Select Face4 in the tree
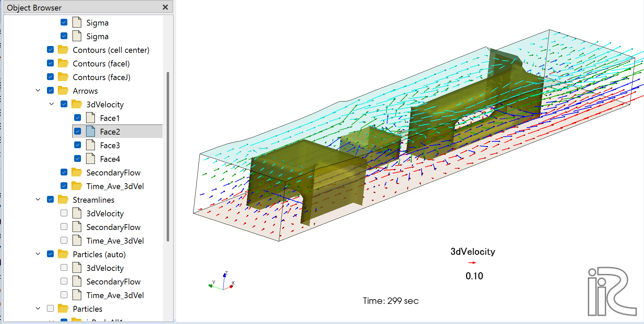This screenshot has height=324, width=644. click(x=110, y=159)
